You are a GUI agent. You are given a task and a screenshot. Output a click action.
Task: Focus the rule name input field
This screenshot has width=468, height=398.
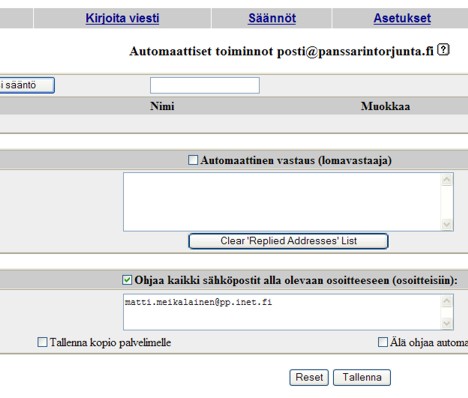click(x=205, y=85)
